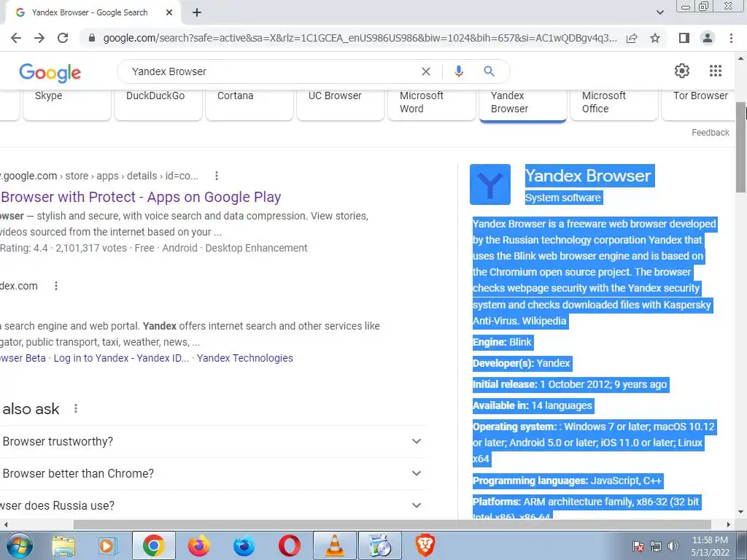Launch Brave browser from taskbar

425,545
